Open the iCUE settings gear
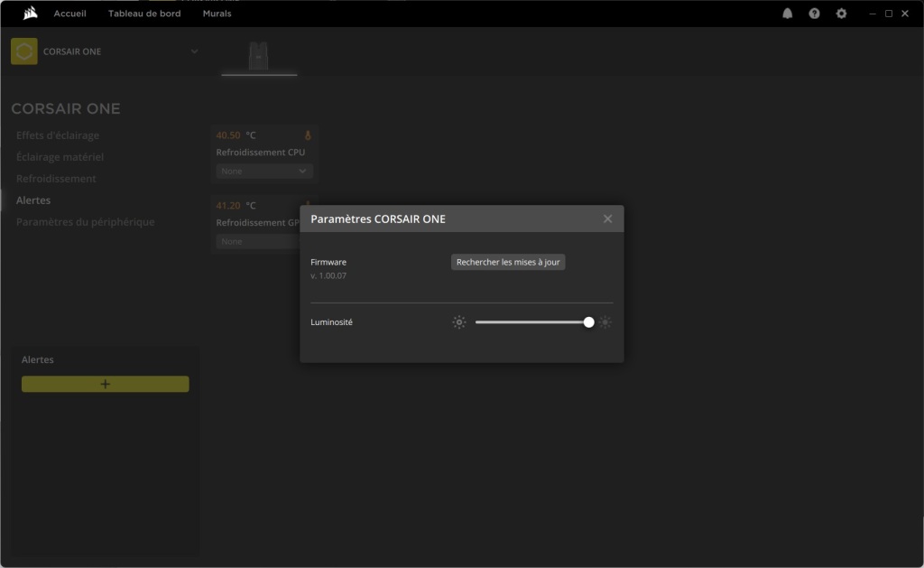This screenshot has height=568, width=924. (842, 14)
